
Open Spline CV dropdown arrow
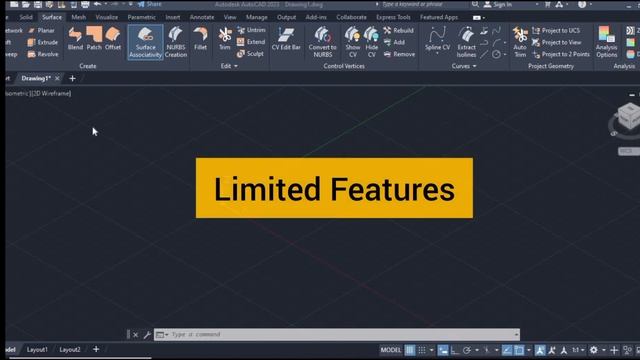(x=437, y=53)
